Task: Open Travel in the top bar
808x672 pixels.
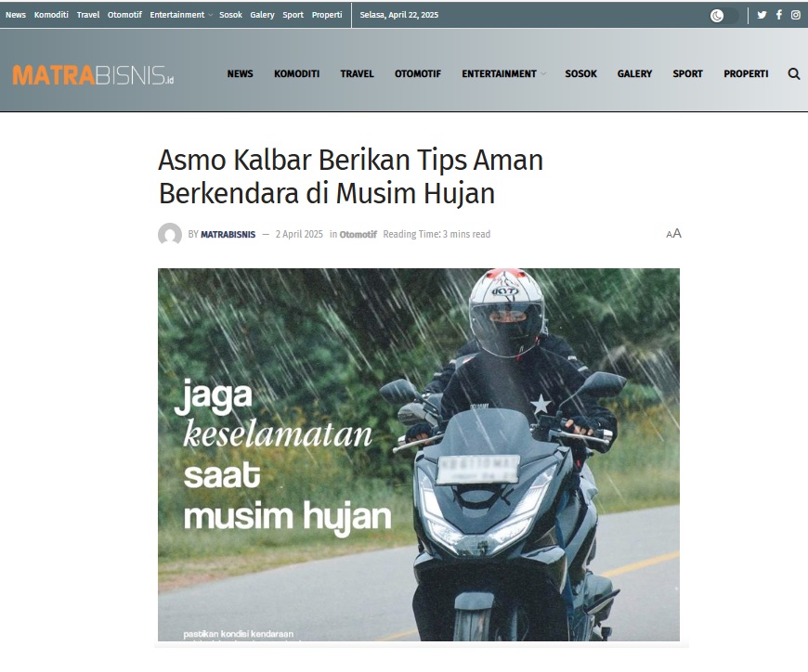Action: [x=88, y=15]
